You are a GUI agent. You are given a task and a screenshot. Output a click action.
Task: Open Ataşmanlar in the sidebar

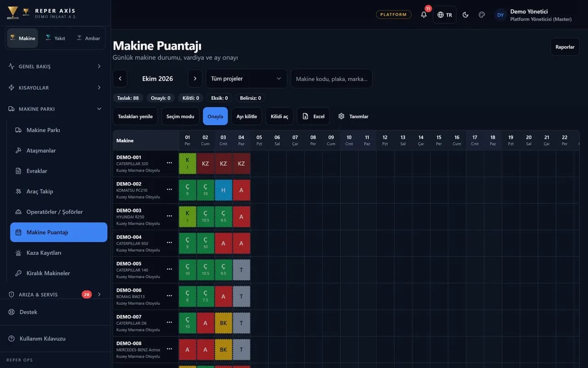coord(59,150)
